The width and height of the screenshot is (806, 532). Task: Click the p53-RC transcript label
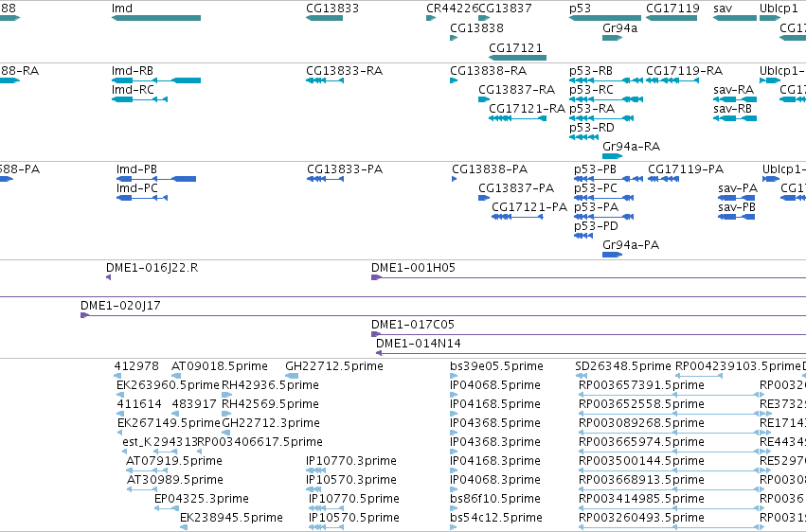591,90
